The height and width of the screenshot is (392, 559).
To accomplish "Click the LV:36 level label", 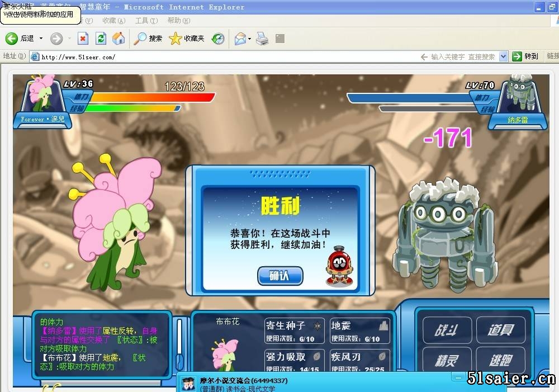I will [78, 84].
